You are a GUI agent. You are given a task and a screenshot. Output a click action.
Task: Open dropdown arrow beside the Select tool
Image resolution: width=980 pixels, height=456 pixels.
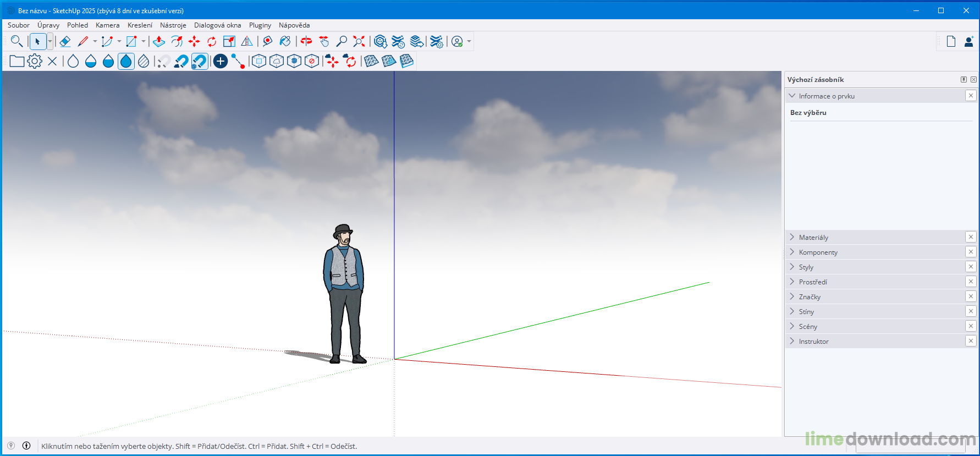click(50, 41)
